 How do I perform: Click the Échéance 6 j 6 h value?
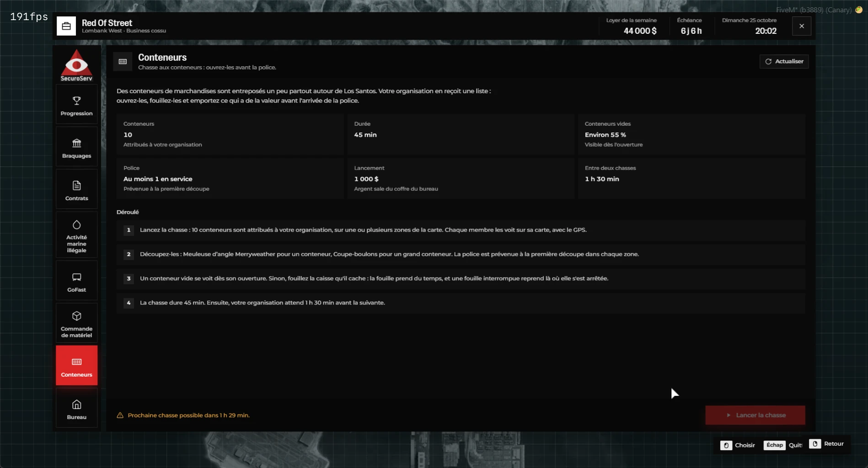[691, 31]
